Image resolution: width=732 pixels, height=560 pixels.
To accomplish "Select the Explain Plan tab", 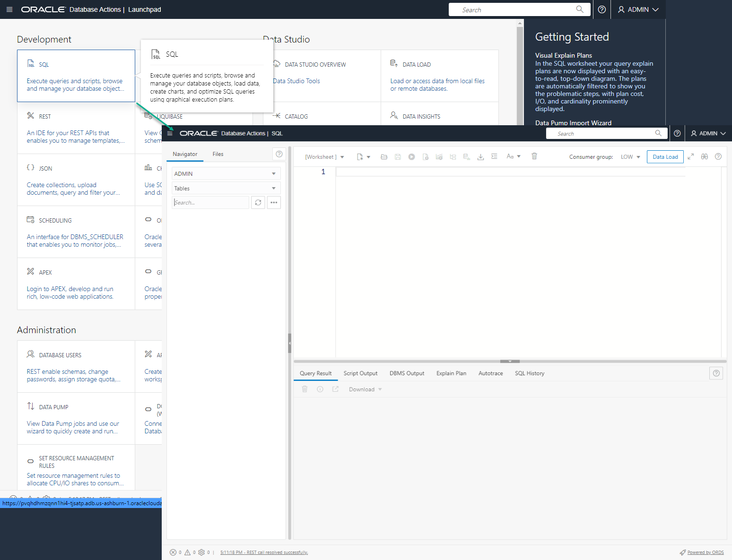I will click(451, 373).
